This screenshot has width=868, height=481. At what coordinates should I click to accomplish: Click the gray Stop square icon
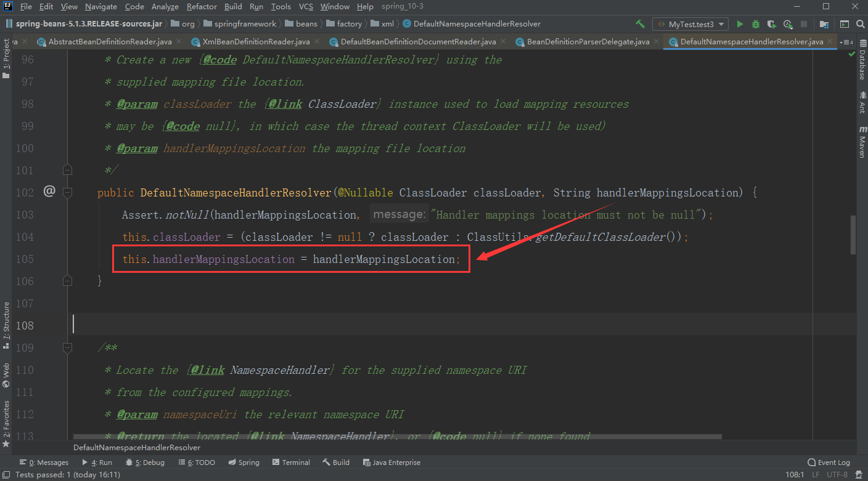click(804, 24)
